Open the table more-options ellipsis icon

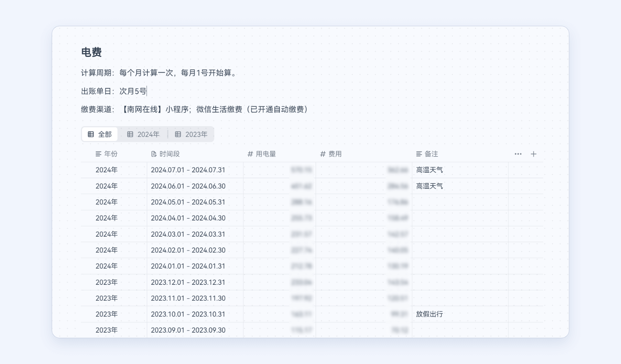click(518, 154)
